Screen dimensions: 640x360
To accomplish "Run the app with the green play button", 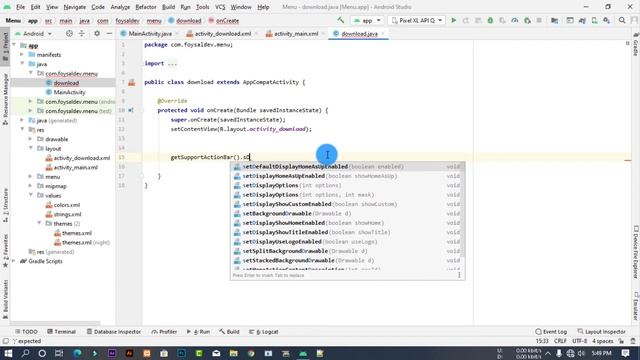I will point(453,20).
